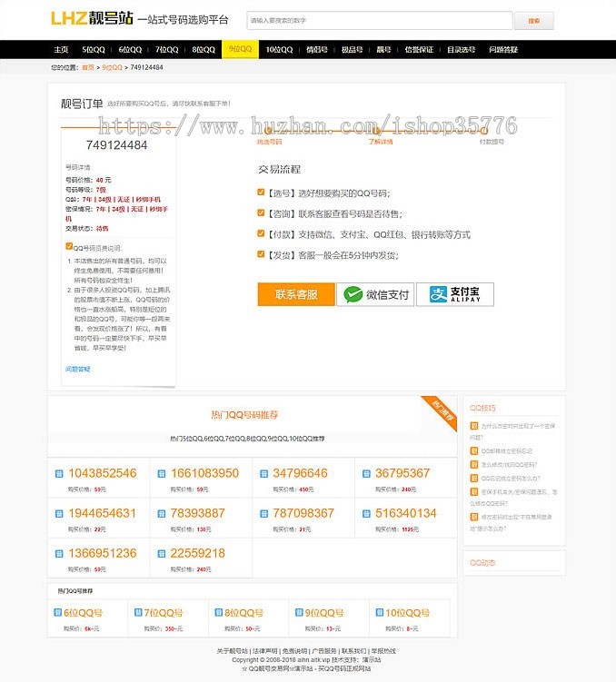Click the 关于靓号站 footer link

233,651
